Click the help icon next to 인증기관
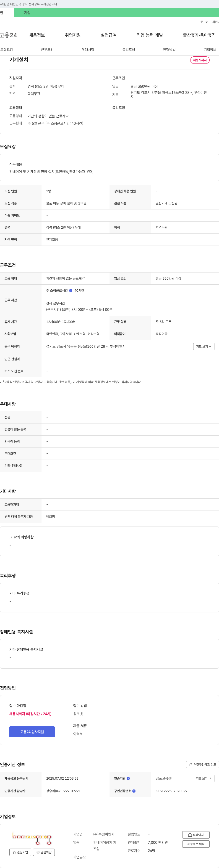The height and width of the screenshot is (868, 219). coord(128,778)
